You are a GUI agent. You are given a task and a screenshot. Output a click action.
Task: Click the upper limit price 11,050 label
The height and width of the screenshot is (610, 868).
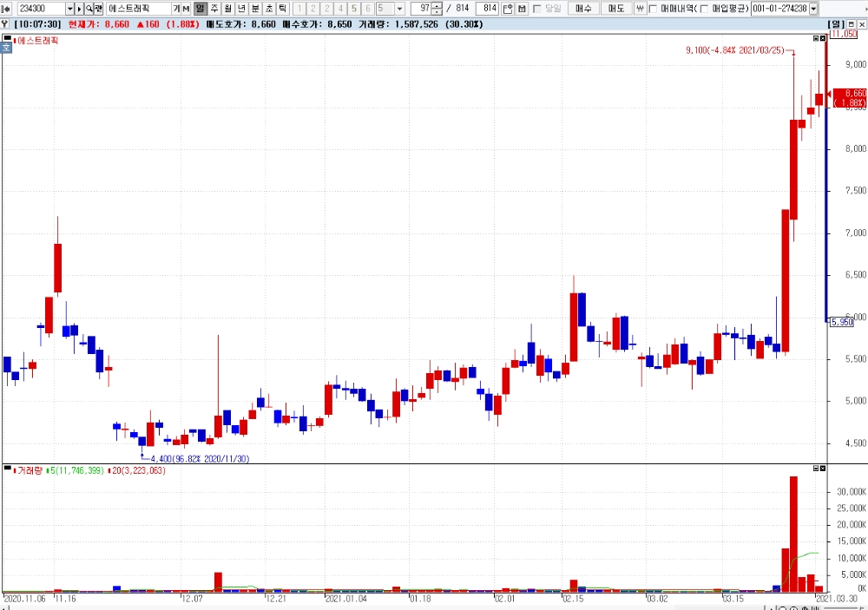tap(844, 35)
